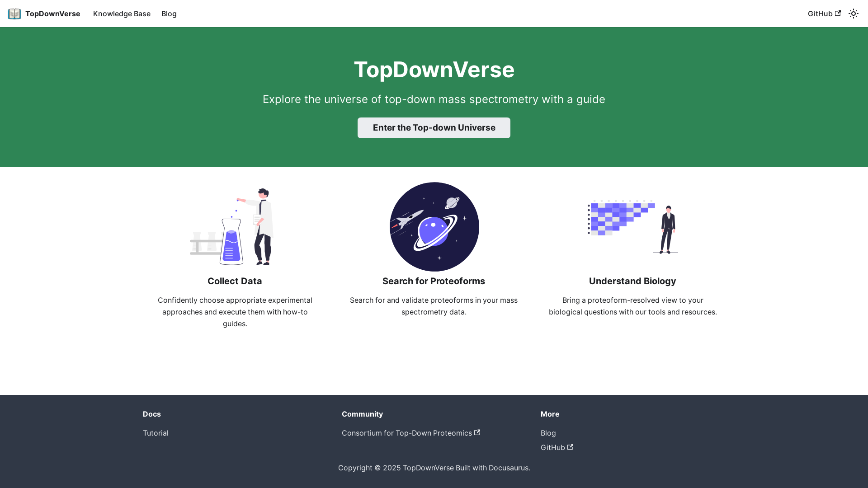Click the More footer column title
868x488 pixels.
550,414
